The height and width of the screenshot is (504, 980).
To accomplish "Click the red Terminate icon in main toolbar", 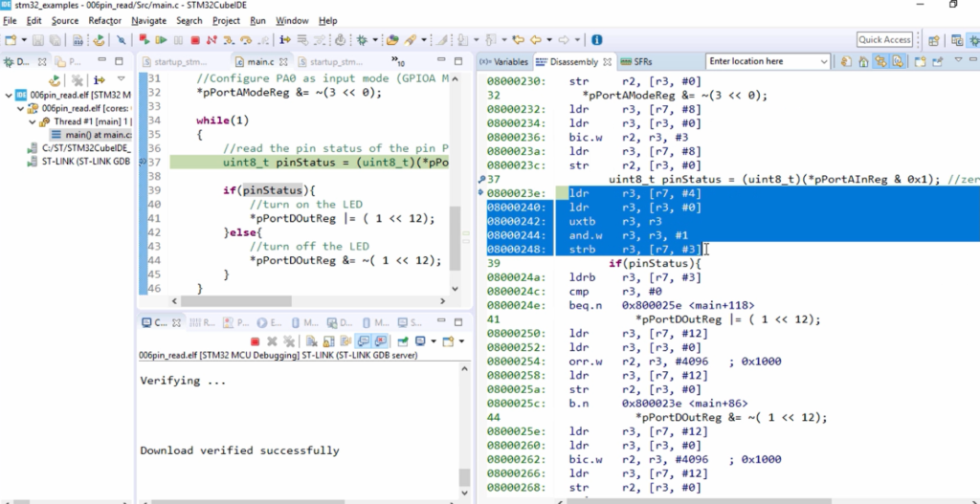I will point(195,40).
